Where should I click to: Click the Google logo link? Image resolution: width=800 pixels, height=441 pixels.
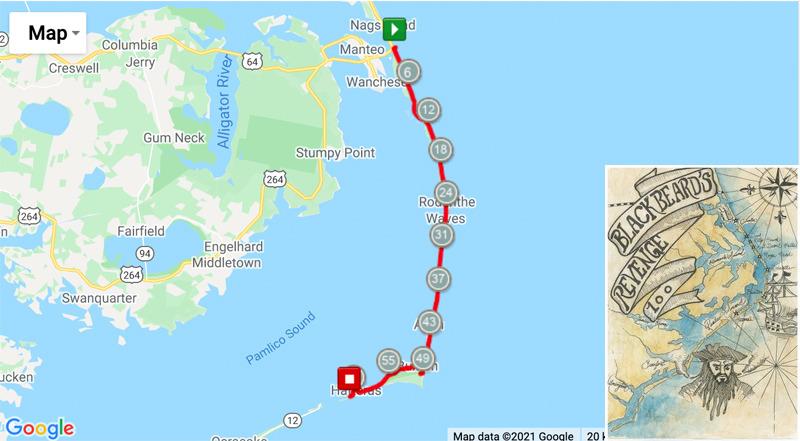(x=40, y=428)
